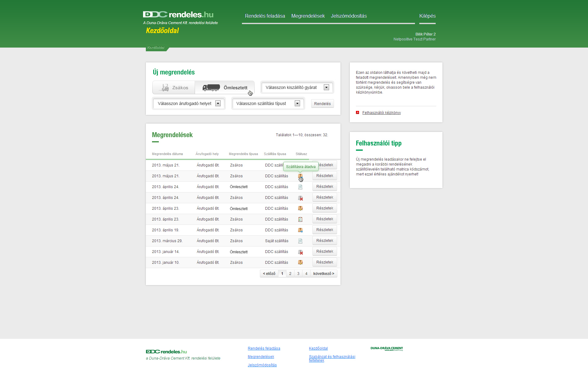
Task: Click Kilépés to log out
Action: point(427,16)
